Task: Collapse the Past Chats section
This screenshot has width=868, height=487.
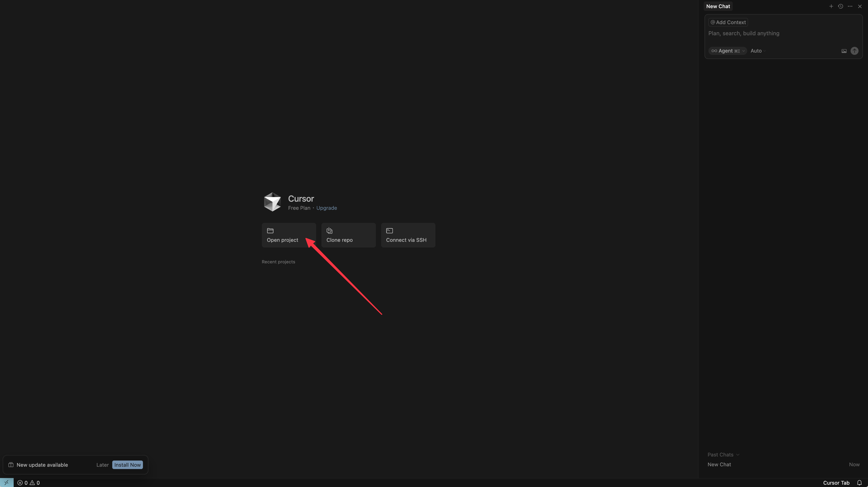Action: click(723, 455)
